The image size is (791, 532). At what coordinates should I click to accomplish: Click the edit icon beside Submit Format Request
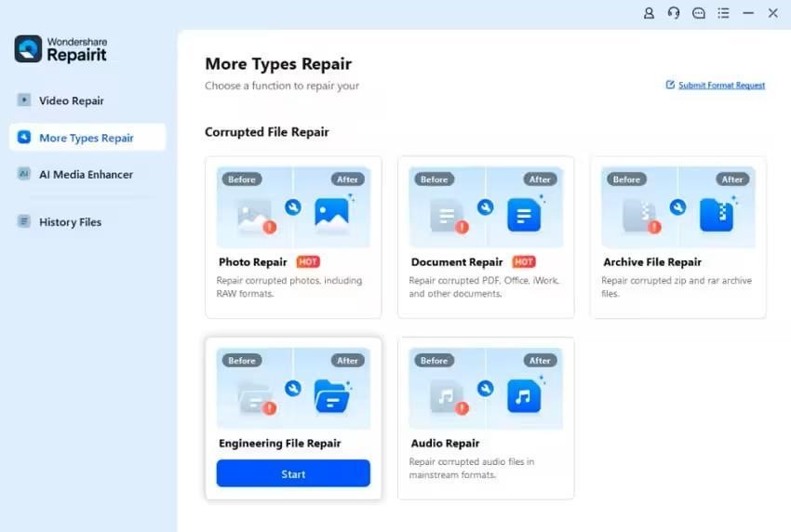tap(670, 85)
